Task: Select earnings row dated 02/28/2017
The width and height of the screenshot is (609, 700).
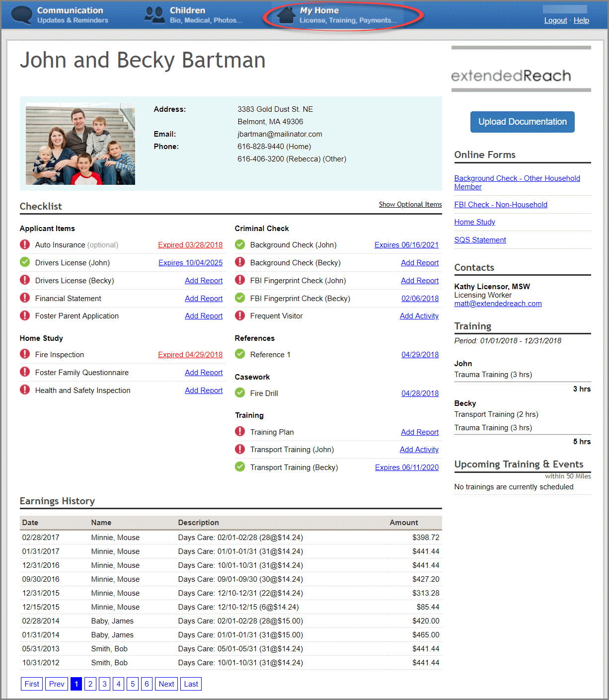Action: 230,538
